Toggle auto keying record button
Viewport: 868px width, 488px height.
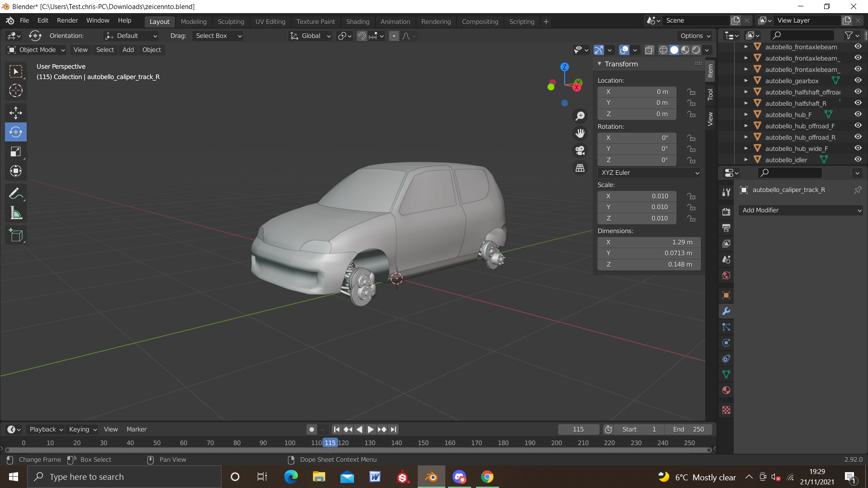tap(311, 429)
